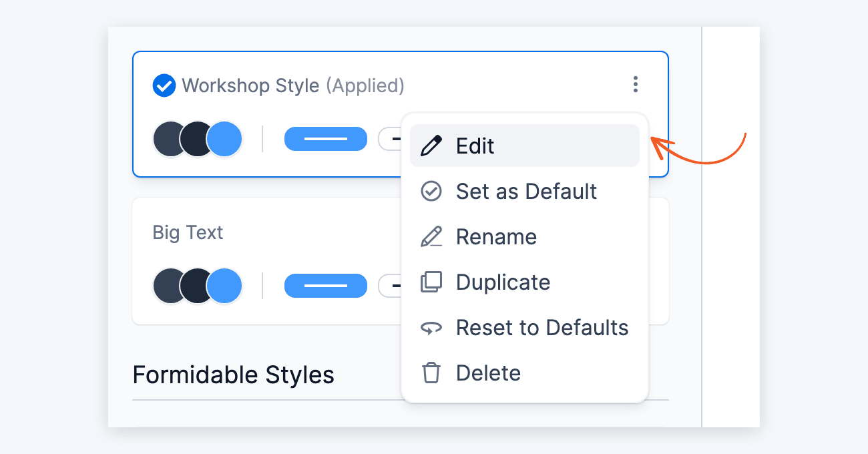Click the Workshop Style title text
The image size is (868, 454).
251,85
